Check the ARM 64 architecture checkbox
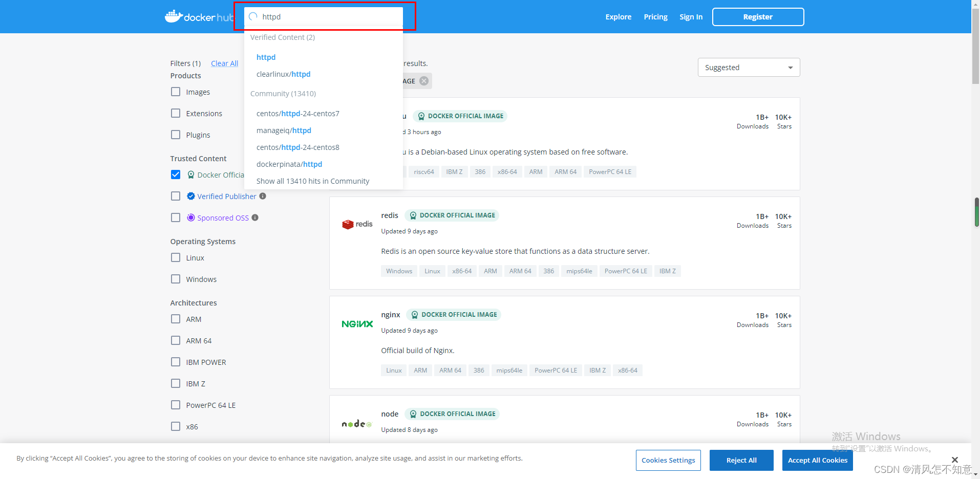 [176, 340]
